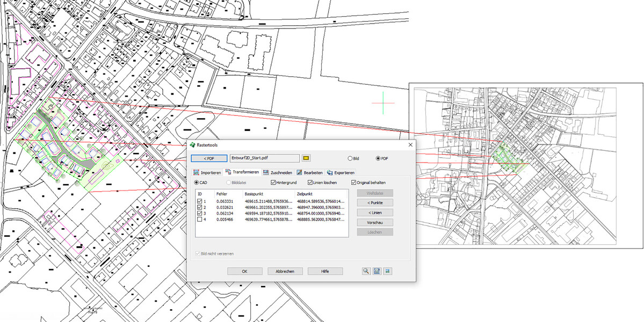Select error value 0.063331
Screen dimensions: 644x322
click(x=225, y=201)
